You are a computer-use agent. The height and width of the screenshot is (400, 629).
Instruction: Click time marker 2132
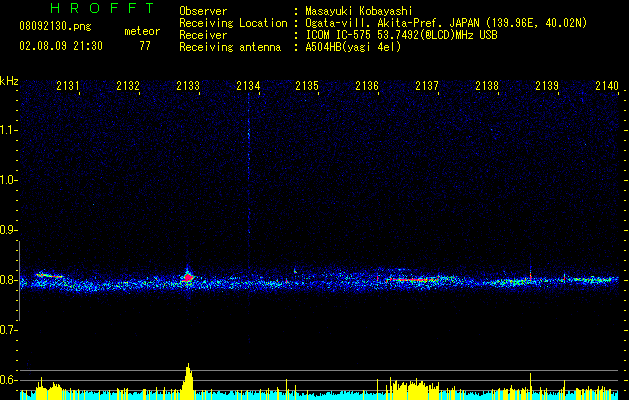click(x=128, y=85)
